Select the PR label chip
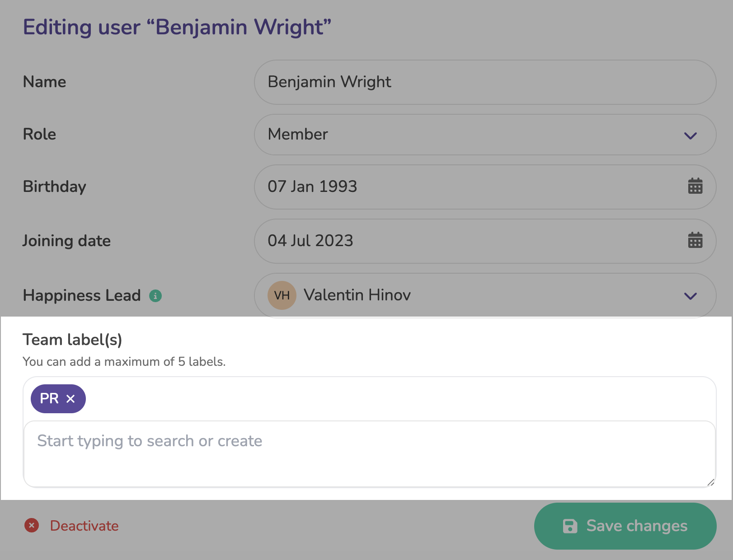This screenshot has width=733, height=560. coord(49,399)
